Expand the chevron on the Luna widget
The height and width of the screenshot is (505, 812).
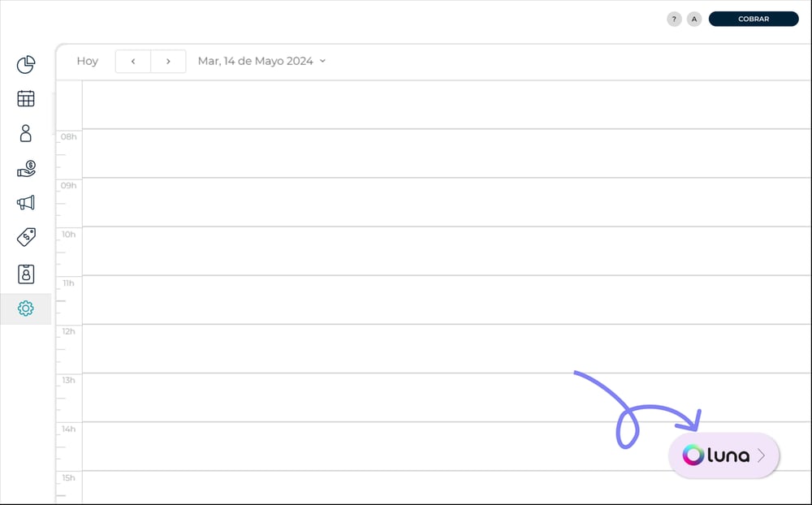pos(762,455)
